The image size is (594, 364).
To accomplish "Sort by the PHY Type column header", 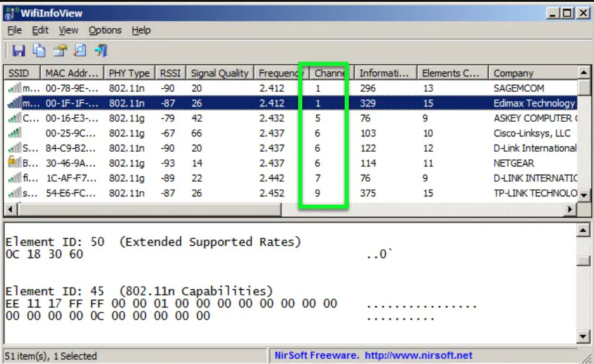I will pos(129,73).
